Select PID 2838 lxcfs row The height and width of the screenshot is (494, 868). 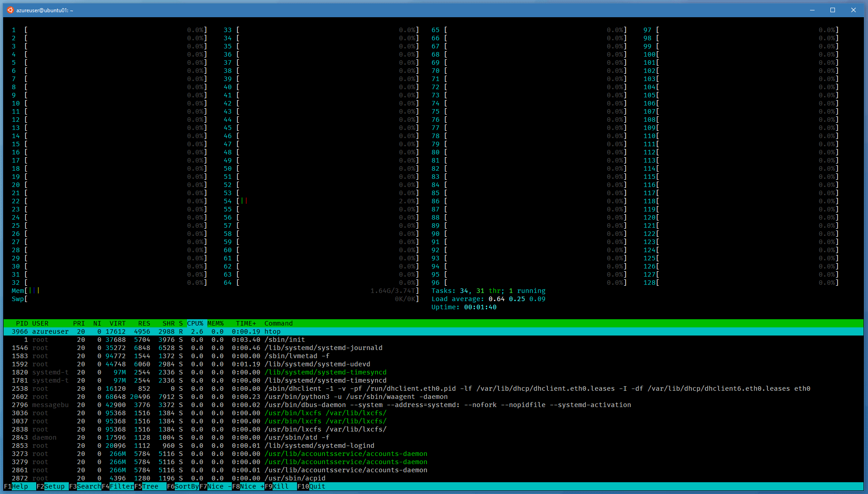(x=433, y=429)
